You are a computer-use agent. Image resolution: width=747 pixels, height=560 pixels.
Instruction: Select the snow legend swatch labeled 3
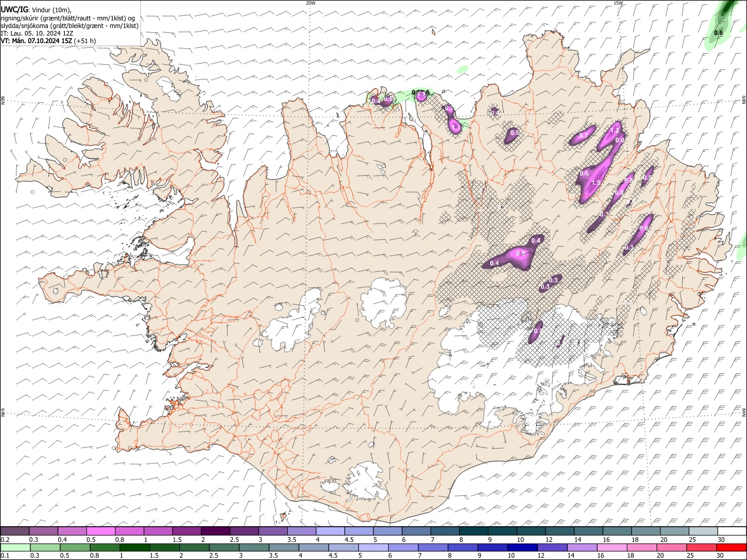coord(273,531)
